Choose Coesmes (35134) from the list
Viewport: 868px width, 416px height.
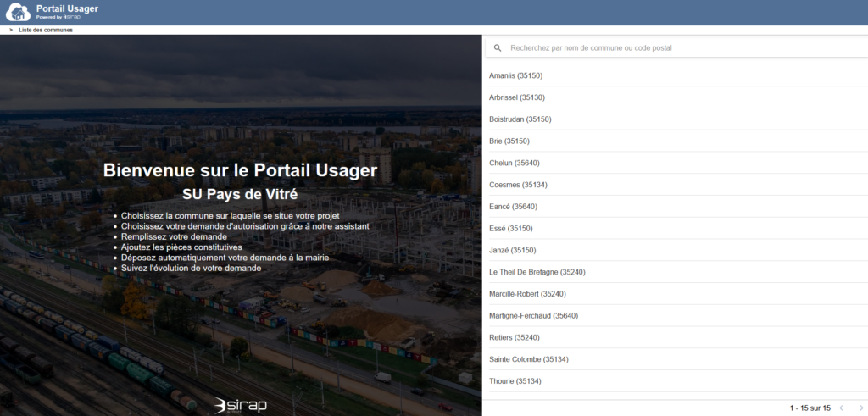point(519,185)
